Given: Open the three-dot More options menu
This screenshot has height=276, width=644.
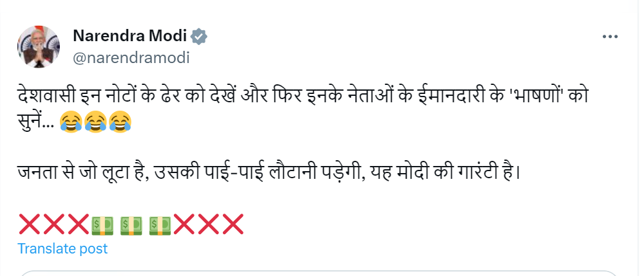Looking at the screenshot, I should (x=609, y=38).
